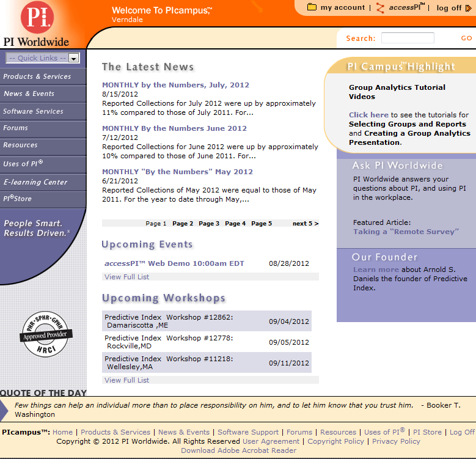This screenshot has height=459, width=476.
Task: Open Taking a "Remote Survey" article
Action: tap(406, 232)
